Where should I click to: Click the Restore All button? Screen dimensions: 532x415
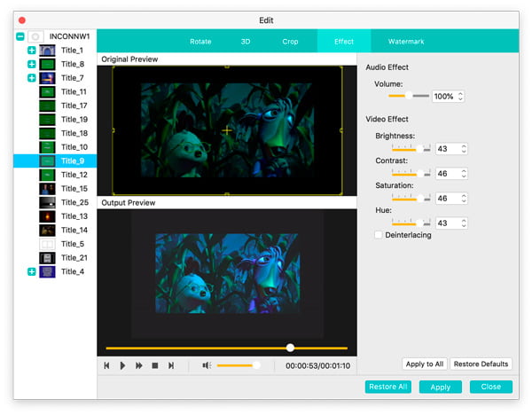[387, 387]
